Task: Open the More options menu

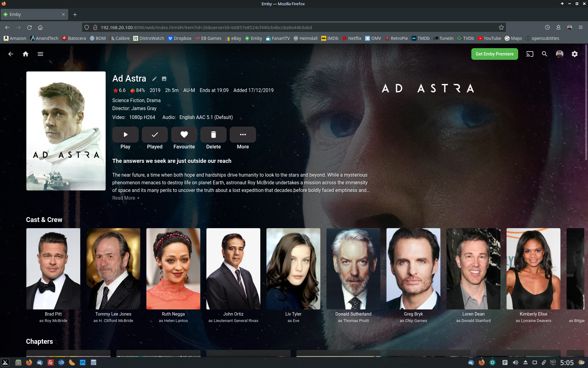Action: 243,135
